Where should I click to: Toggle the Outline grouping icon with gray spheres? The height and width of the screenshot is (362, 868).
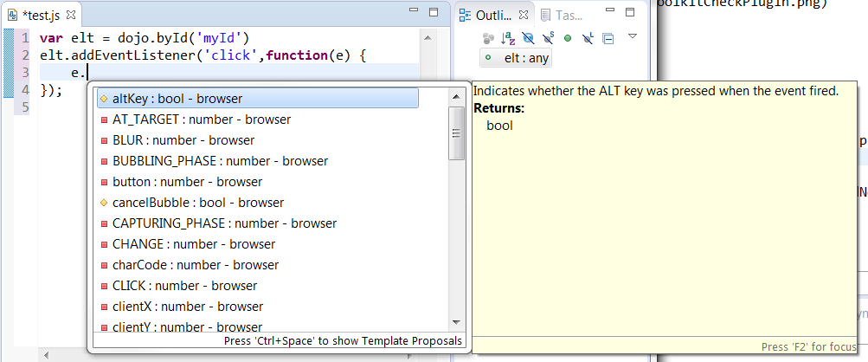(x=488, y=38)
